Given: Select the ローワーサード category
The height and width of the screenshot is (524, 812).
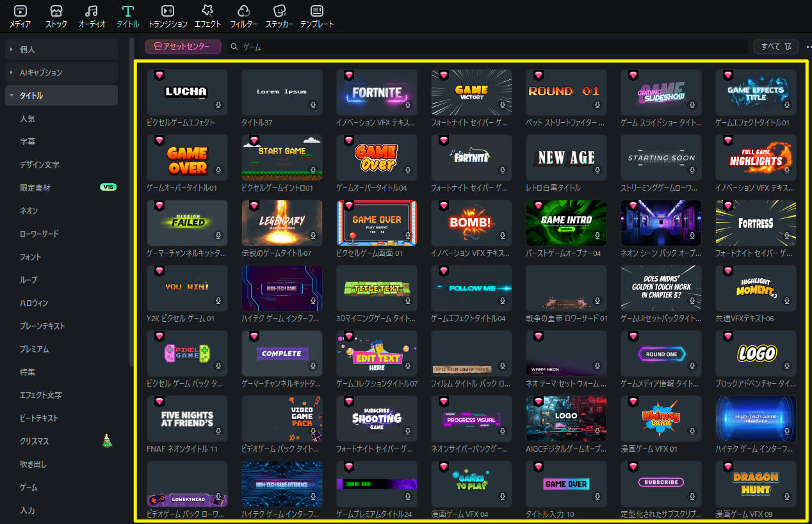Looking at the screenshot, I should 39,234.
